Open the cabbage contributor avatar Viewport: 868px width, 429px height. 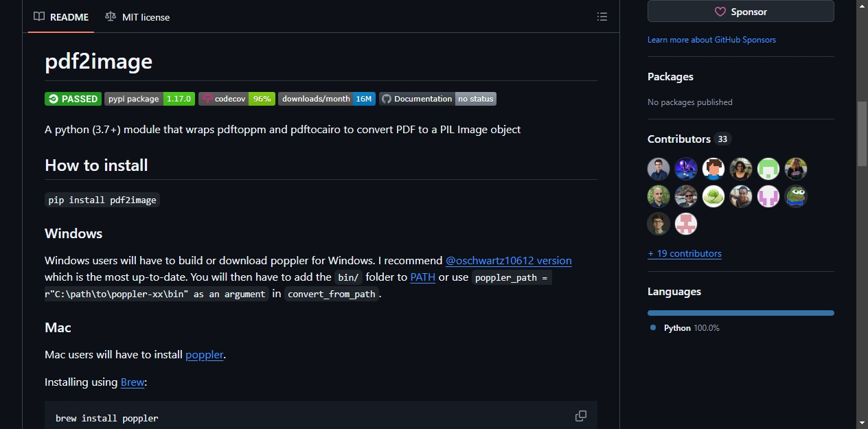713,196
